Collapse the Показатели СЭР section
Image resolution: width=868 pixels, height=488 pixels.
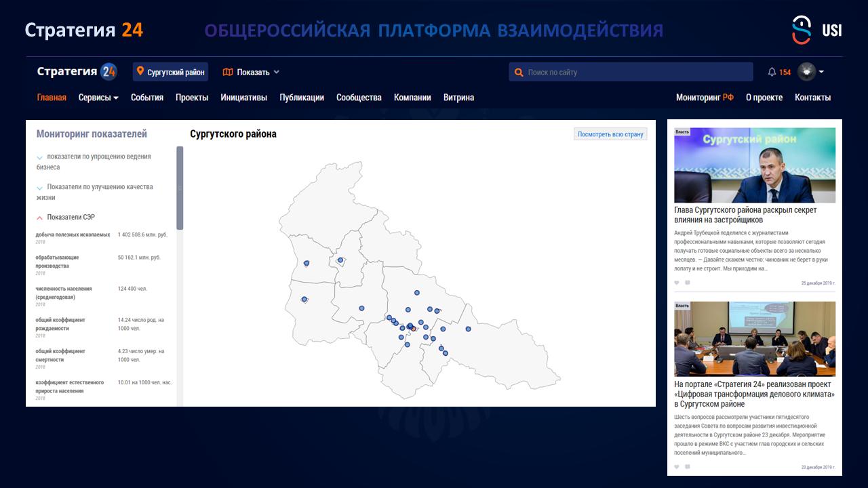click(40, 218)
